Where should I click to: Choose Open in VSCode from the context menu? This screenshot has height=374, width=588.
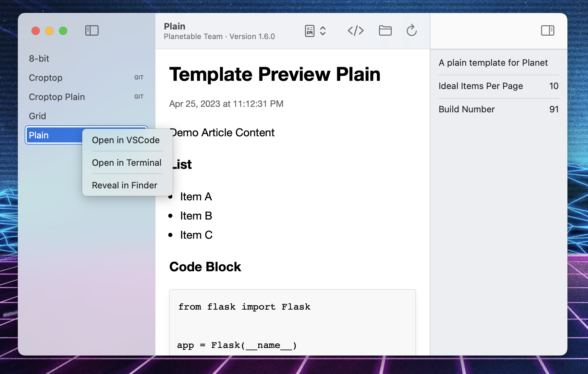[x=125, y=140]
